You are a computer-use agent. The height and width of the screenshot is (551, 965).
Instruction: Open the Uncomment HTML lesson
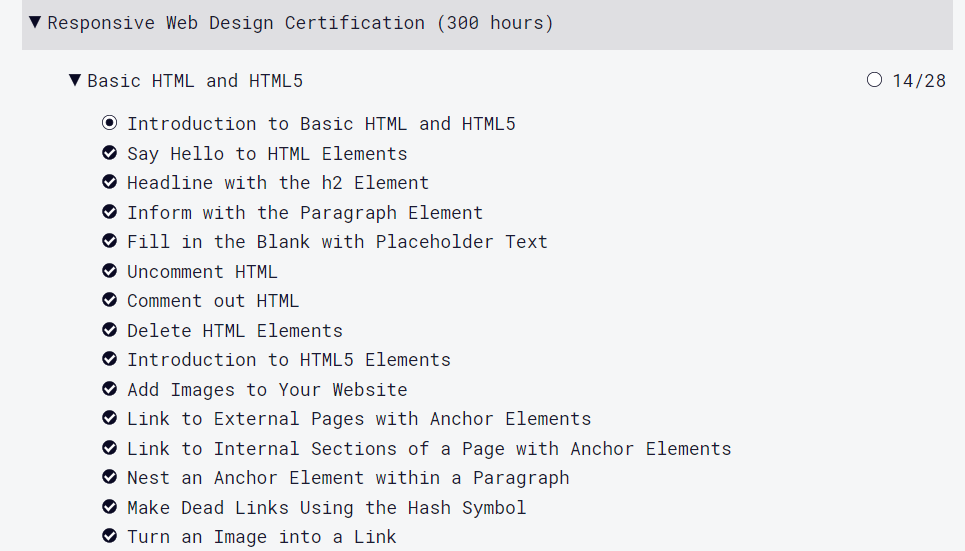tap(202, 271)
